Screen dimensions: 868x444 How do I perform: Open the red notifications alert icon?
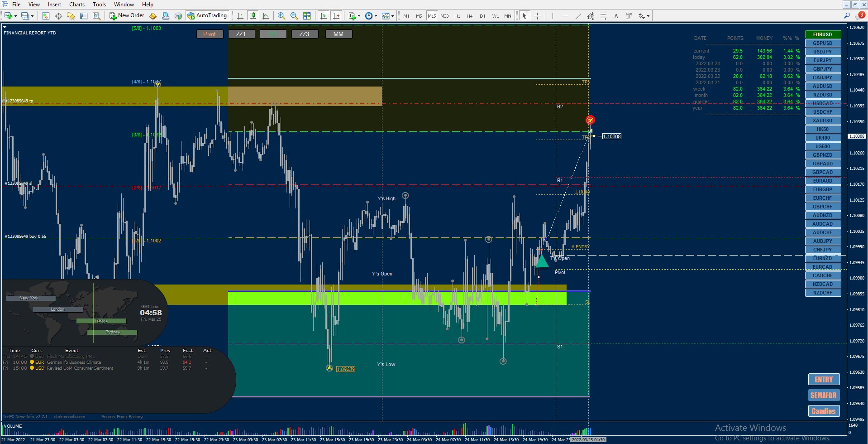click(x=861, y=16)
